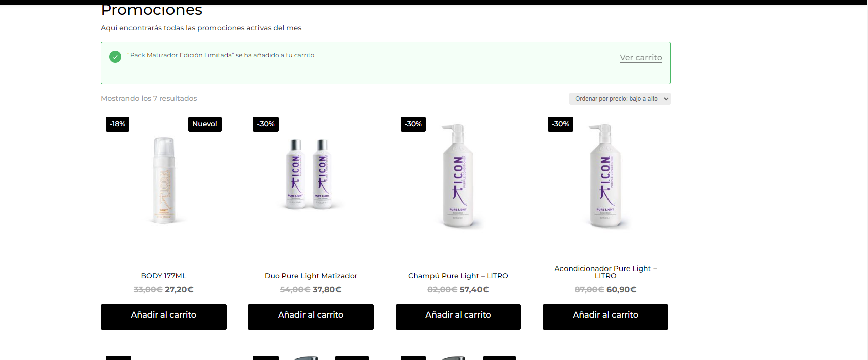Open the Ver carrito link
The image size is (868, 360).
tap(641, 58)
